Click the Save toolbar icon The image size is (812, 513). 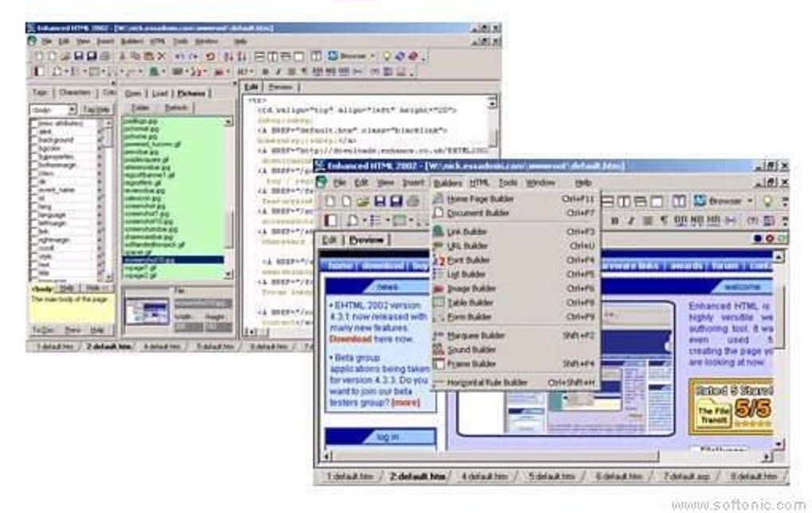coord(379,200)
